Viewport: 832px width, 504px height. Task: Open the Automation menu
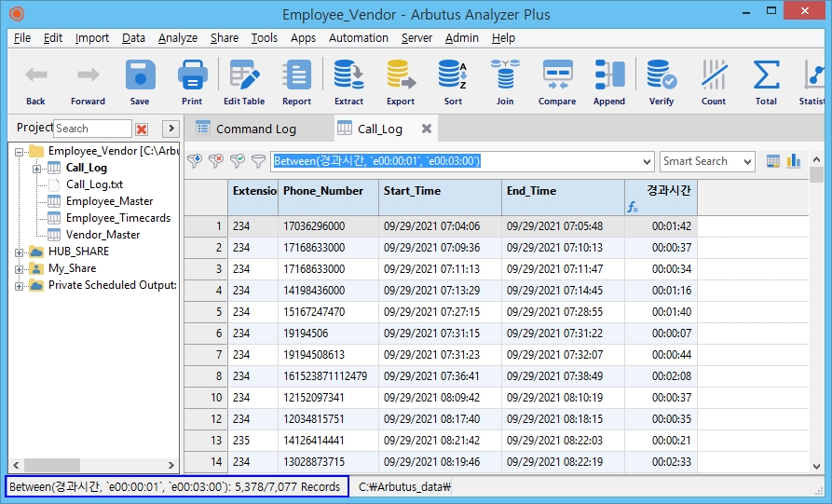tap(359, 38)
